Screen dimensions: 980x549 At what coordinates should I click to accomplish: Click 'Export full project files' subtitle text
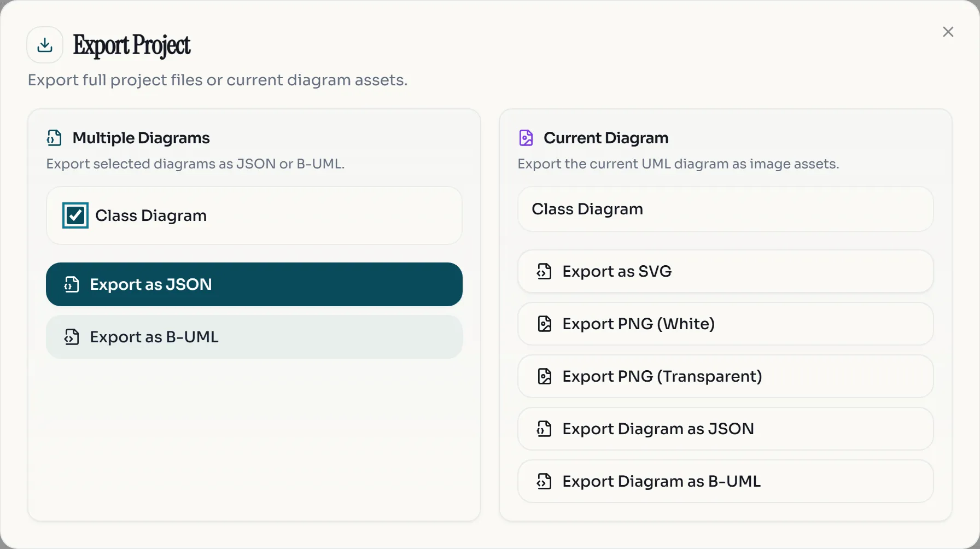218,80
